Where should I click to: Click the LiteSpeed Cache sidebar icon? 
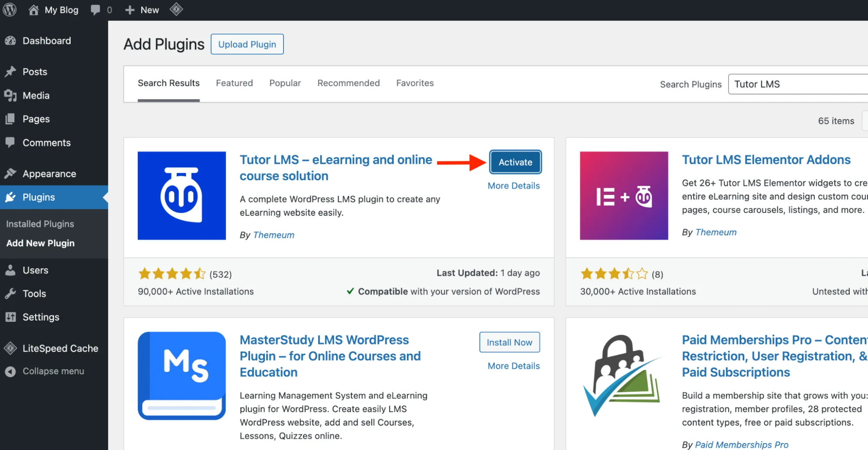tap(10, 348)
